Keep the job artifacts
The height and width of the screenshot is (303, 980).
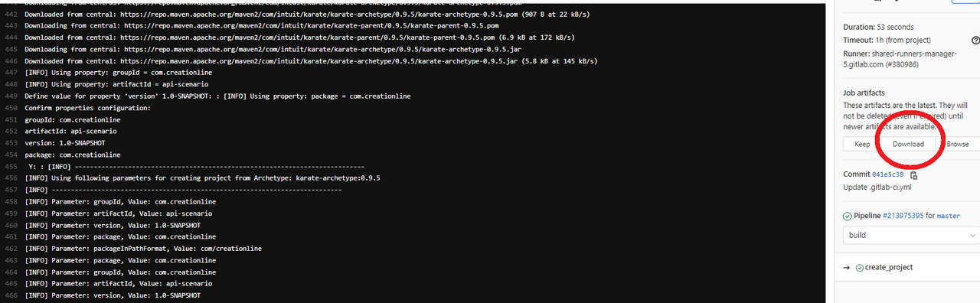point(862,144)
